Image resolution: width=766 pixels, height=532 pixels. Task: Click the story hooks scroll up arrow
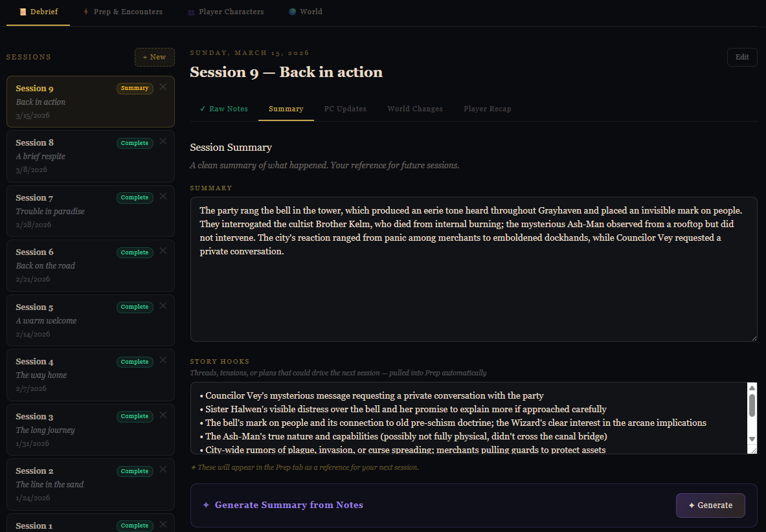(752, 388)
